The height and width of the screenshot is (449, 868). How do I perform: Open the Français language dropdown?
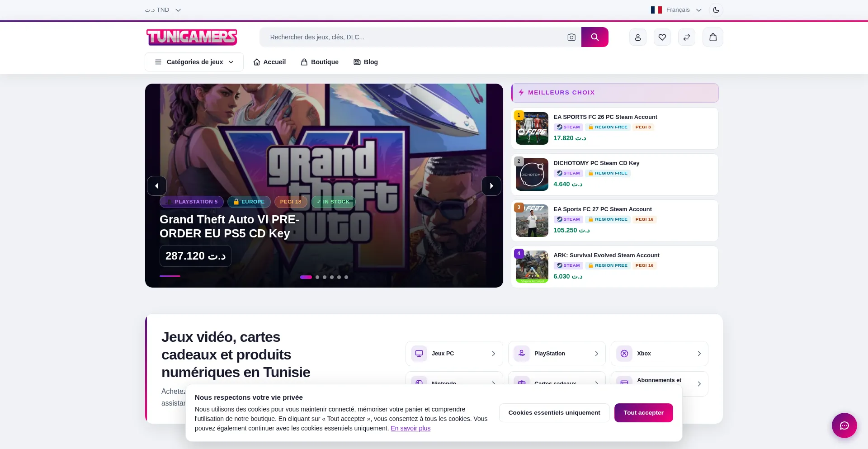pyautogui.click(x=676, y=10)
